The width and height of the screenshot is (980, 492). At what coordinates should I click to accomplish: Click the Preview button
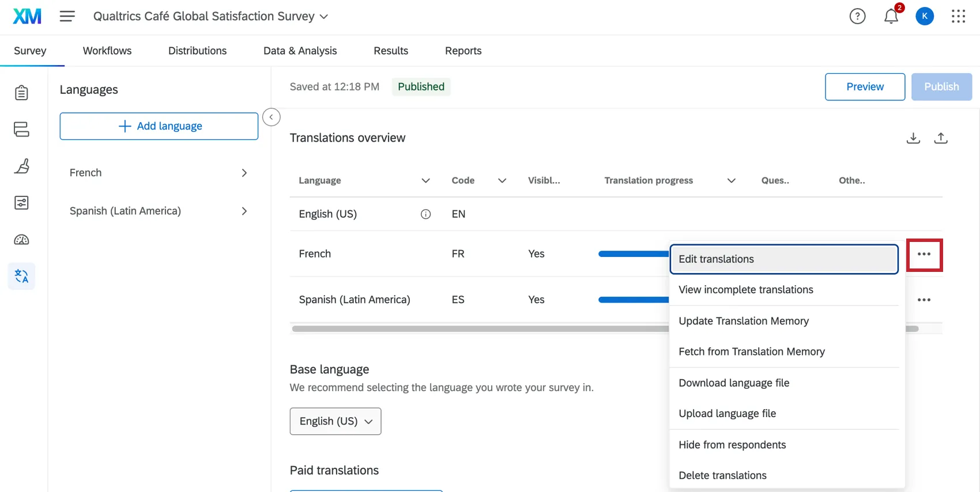click(864, 87)
